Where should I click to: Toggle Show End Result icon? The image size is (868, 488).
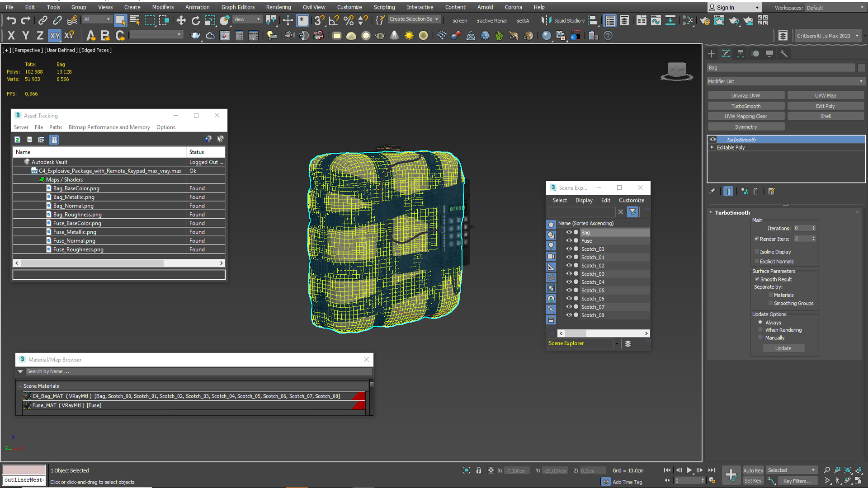[728, 192]
